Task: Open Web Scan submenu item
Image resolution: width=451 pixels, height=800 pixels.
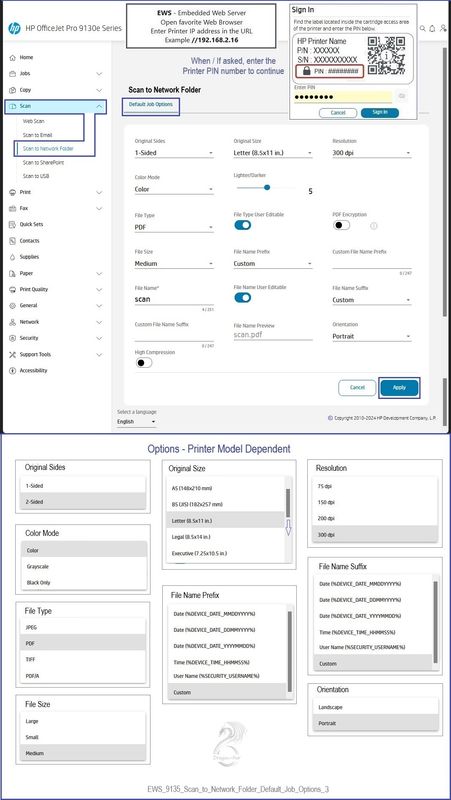Action: (x=33, y=121)
